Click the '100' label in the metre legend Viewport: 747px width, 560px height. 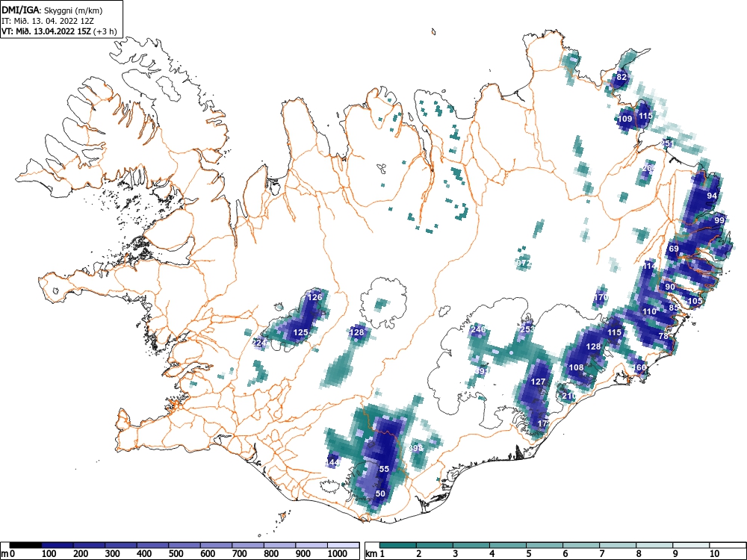[49, 554]
